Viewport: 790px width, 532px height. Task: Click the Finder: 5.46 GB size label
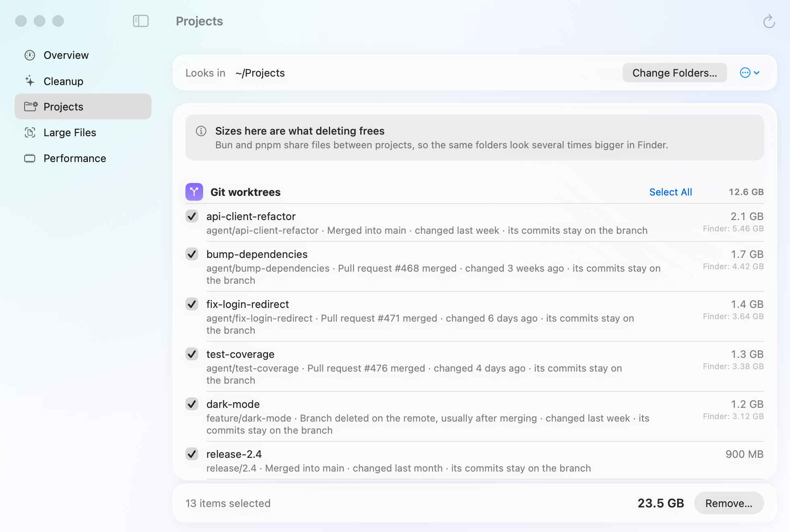click(x=733, y=229)
